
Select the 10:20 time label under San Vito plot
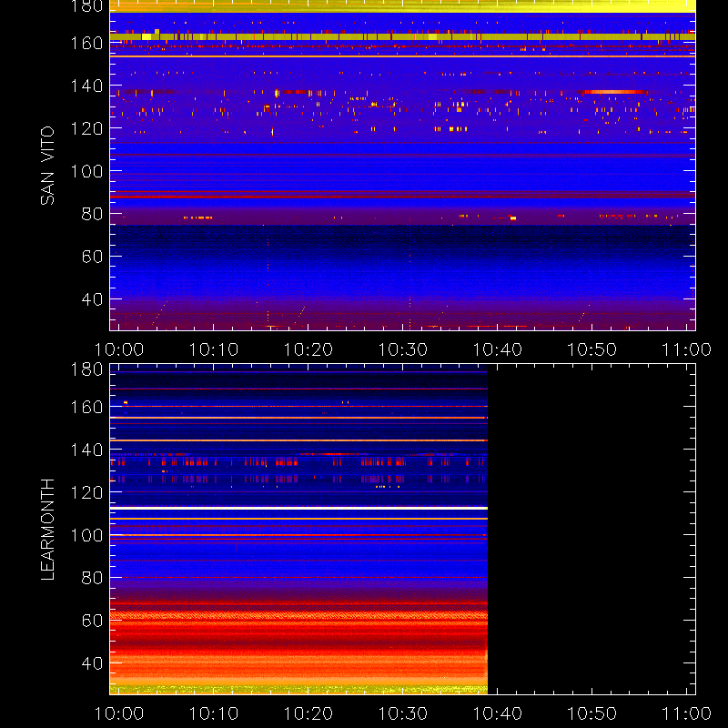point(308,349)
